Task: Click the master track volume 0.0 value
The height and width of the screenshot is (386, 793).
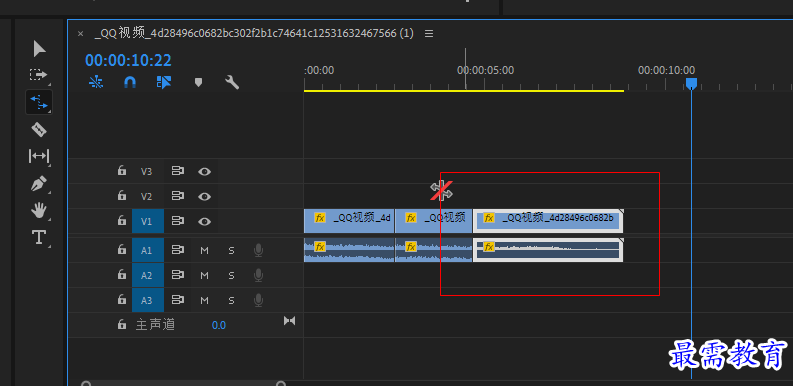Action: click(219, 325)
